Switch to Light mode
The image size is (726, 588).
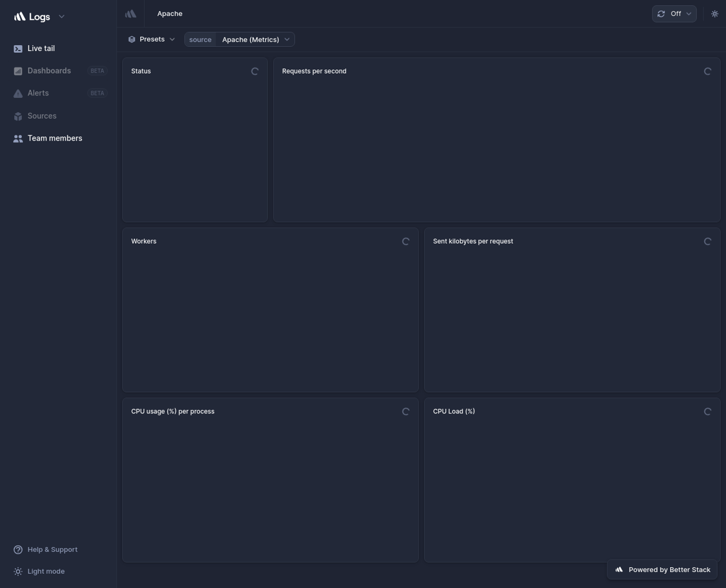coord(46,571)
